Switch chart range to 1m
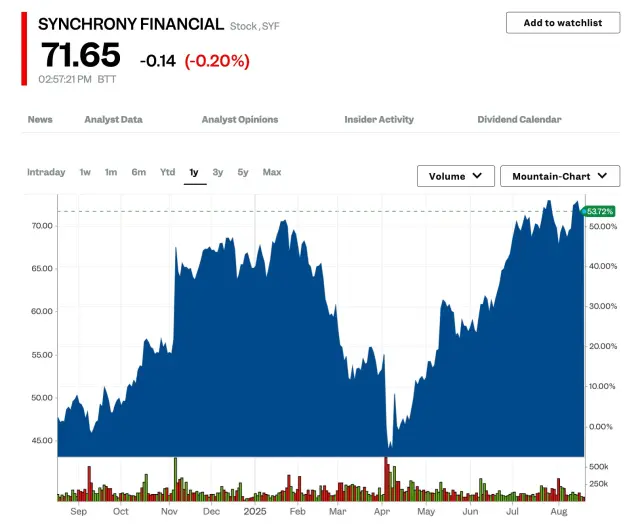Viewport: 640px width, 532px height. pyautogui.click(x=111, y=172)
